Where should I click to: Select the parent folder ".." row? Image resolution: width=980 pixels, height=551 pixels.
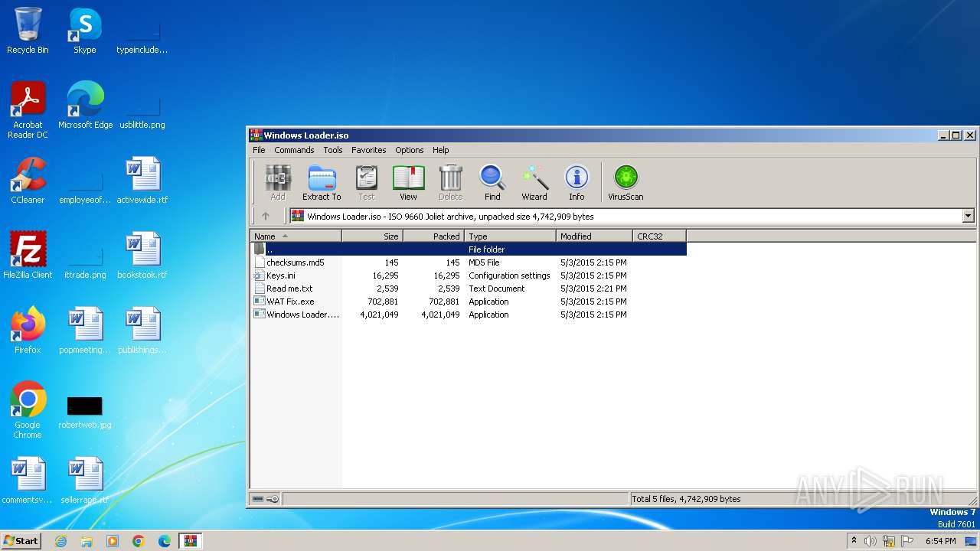(469, 249)
